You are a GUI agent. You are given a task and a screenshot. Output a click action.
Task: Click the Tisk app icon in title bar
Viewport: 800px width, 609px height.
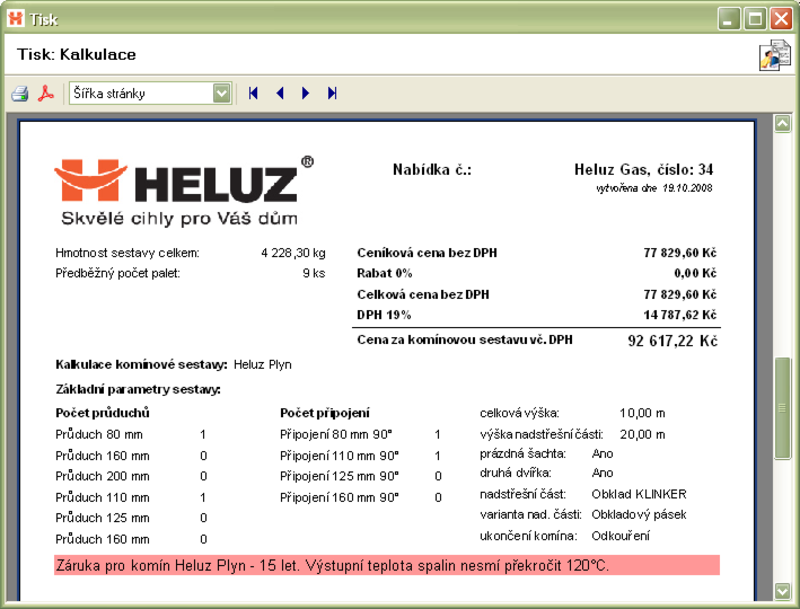click(15, 19)
